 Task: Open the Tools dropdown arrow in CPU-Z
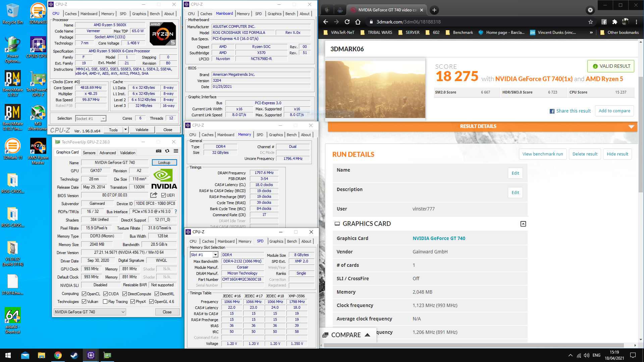pyautogui.click(x=125, y=129)
